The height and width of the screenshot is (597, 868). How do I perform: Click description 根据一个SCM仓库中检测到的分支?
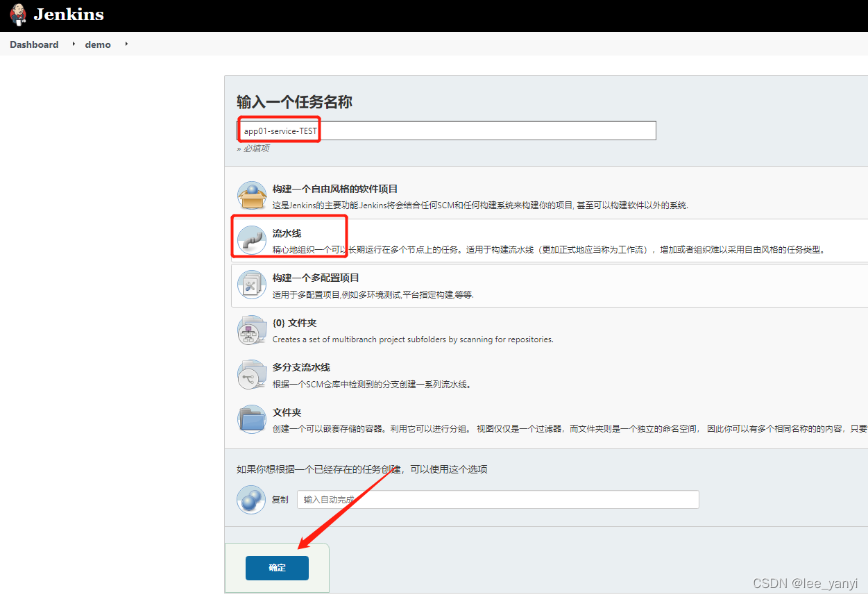[372, 384]
